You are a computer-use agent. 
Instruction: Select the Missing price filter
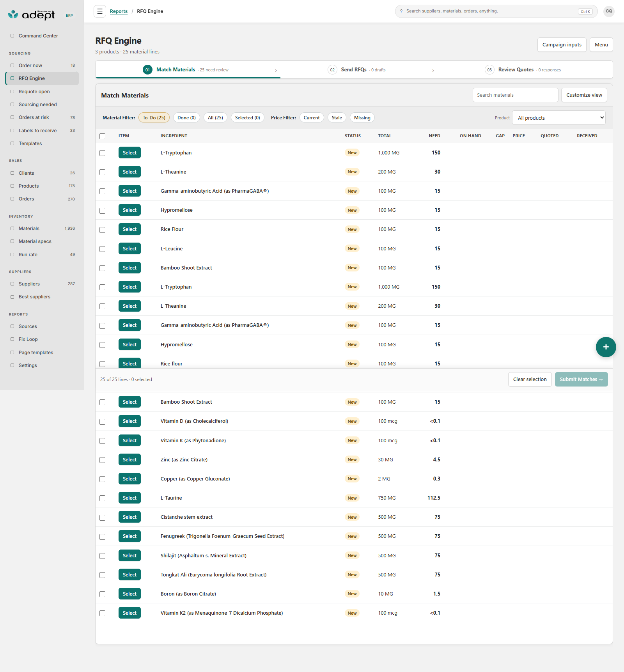[362, 118]
